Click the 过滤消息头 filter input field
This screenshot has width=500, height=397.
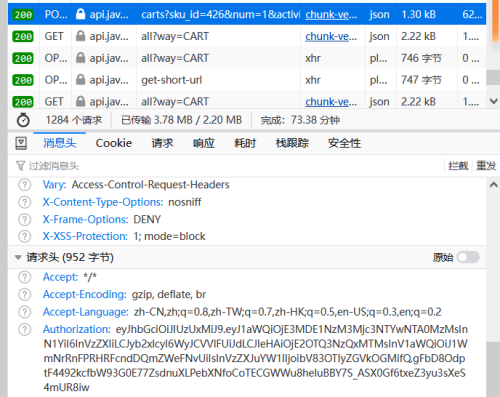click(x=230, y=166)
